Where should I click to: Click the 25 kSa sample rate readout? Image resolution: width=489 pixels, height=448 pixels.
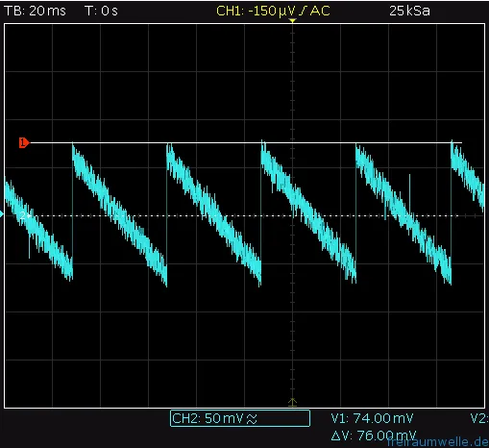[x=409, y=11]
